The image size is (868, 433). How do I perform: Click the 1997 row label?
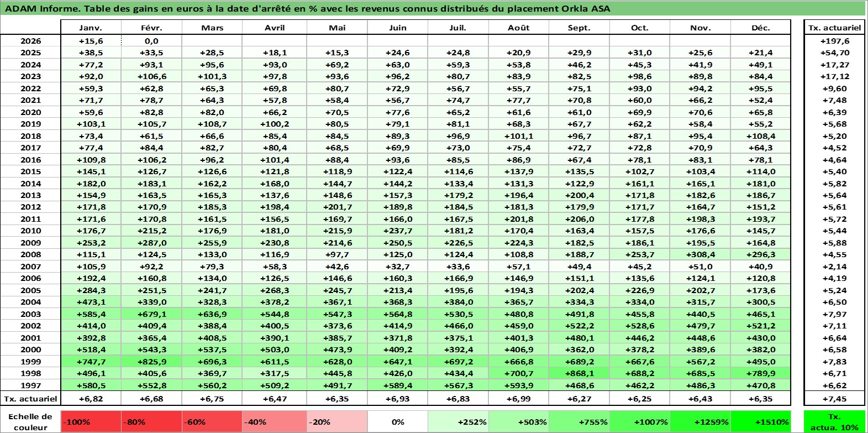click(x=30, y=385)
